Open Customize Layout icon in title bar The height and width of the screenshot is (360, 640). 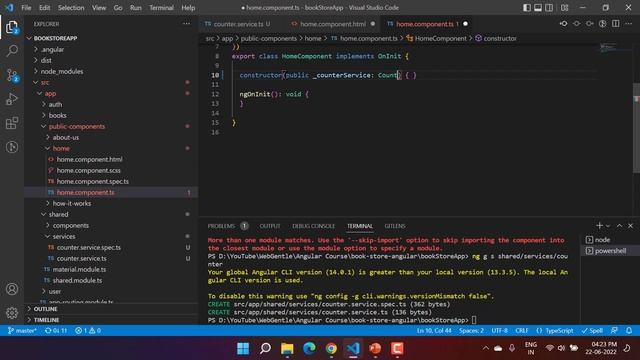(564, 8)
